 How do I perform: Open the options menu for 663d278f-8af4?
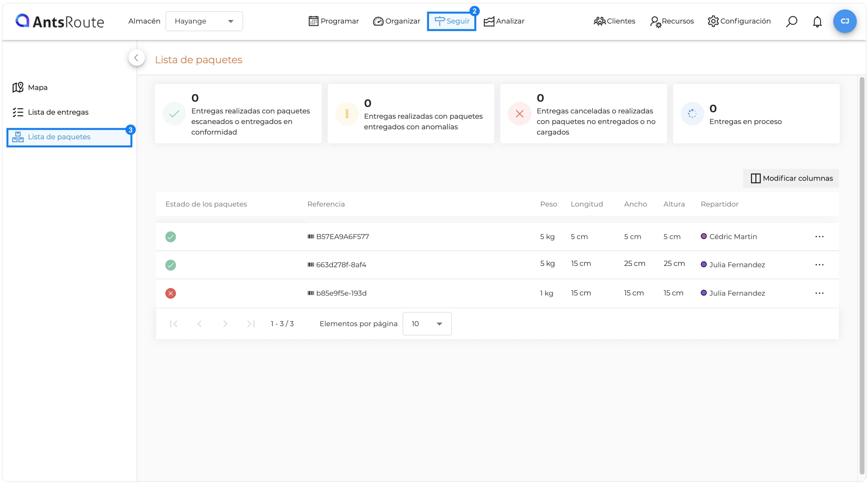pyautogui.click(x=820, y=265)
